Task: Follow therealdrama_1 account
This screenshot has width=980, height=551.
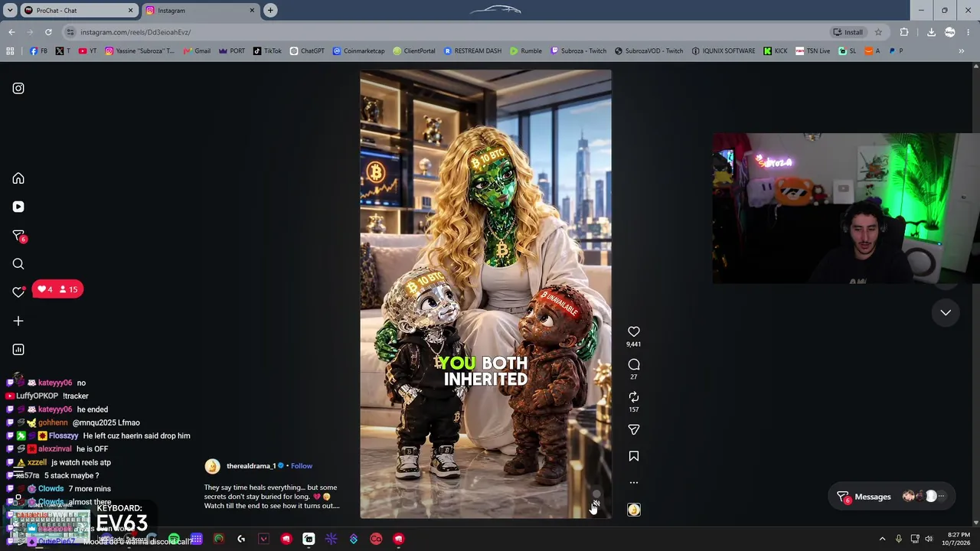Action: pyautogui.click(x=302, y=466)
